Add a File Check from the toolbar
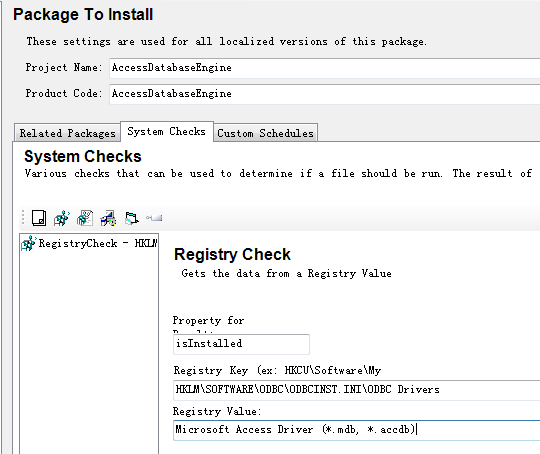 tap(39, 218)
